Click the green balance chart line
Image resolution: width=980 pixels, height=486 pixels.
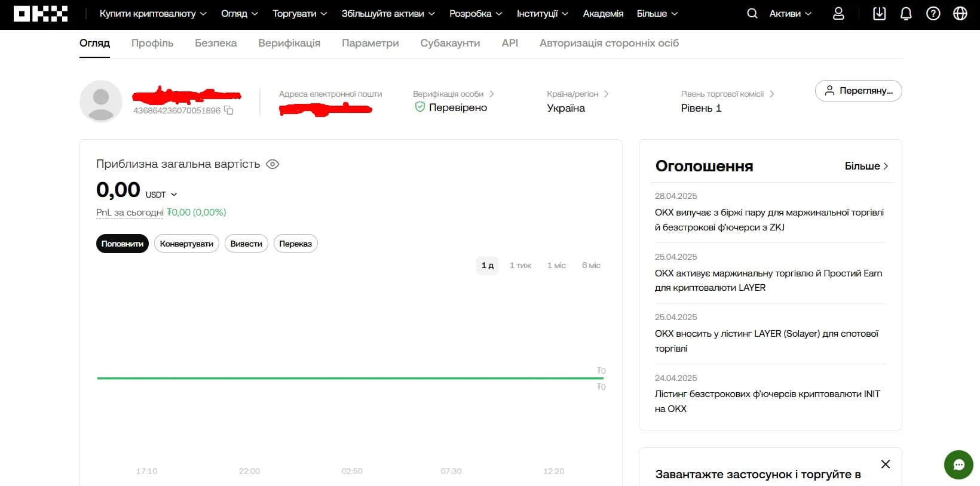point(350,378)
